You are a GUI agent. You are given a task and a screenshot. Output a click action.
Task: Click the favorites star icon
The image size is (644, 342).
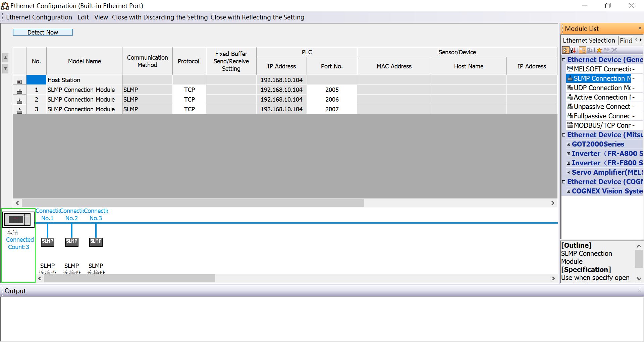599,50
